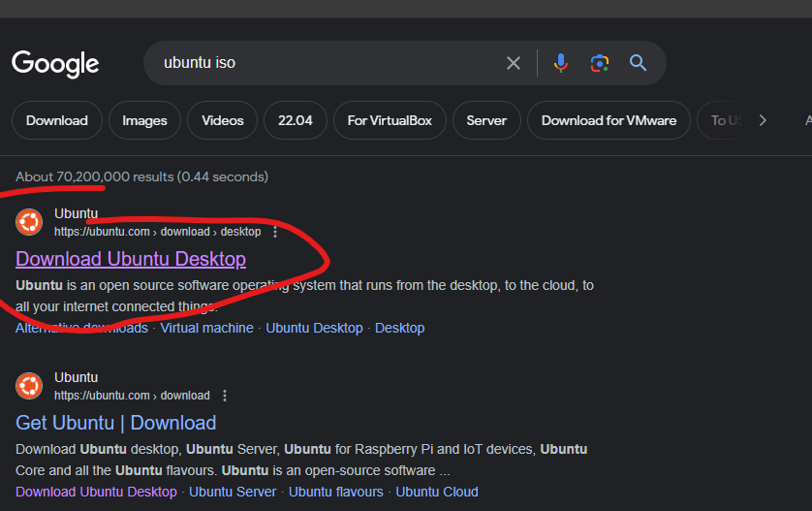Image resolution: width=812 pixels, height=511 pixels.
Task: Click the Google logo
Action: (55, 64)
